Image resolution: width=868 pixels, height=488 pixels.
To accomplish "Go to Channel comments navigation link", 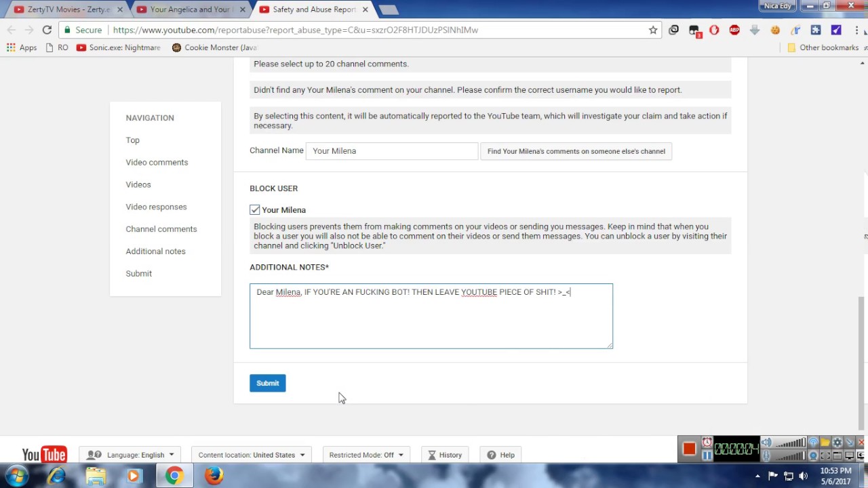I will tap(161, 229).
